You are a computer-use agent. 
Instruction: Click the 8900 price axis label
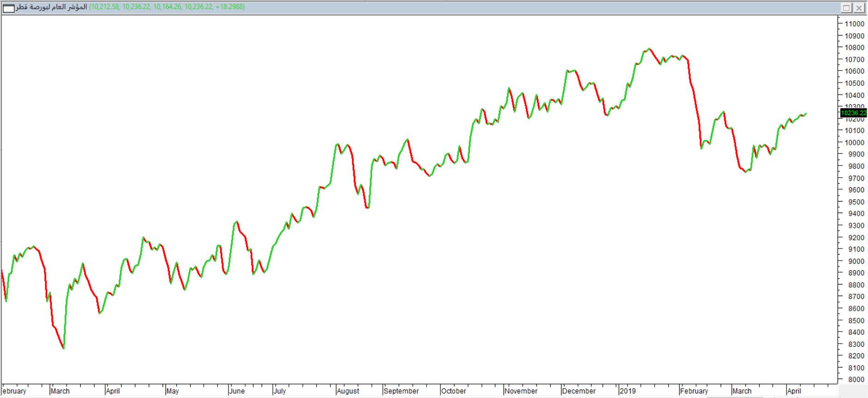point(856,273)
